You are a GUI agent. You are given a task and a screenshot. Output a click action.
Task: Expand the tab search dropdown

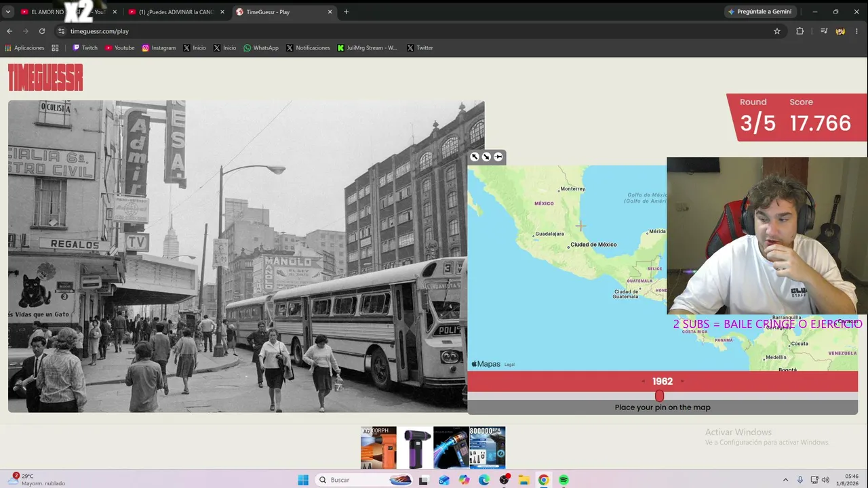(x=8, y=12)
